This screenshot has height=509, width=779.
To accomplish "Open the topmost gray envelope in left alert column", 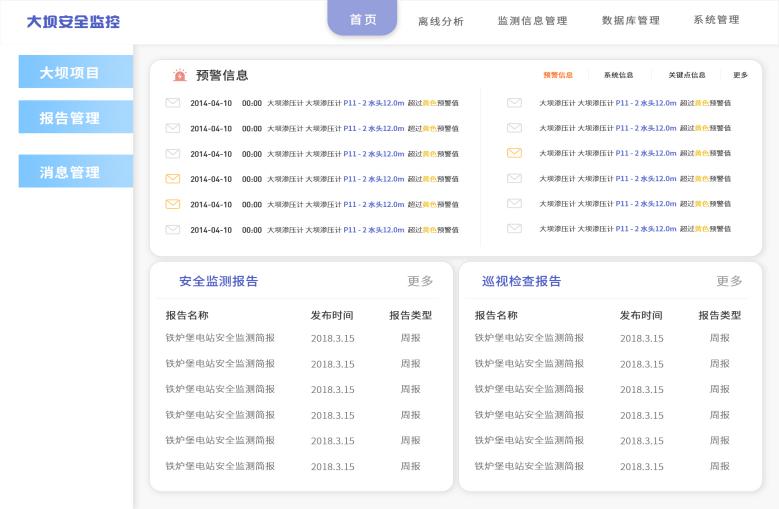I will [x=172, y=103].
